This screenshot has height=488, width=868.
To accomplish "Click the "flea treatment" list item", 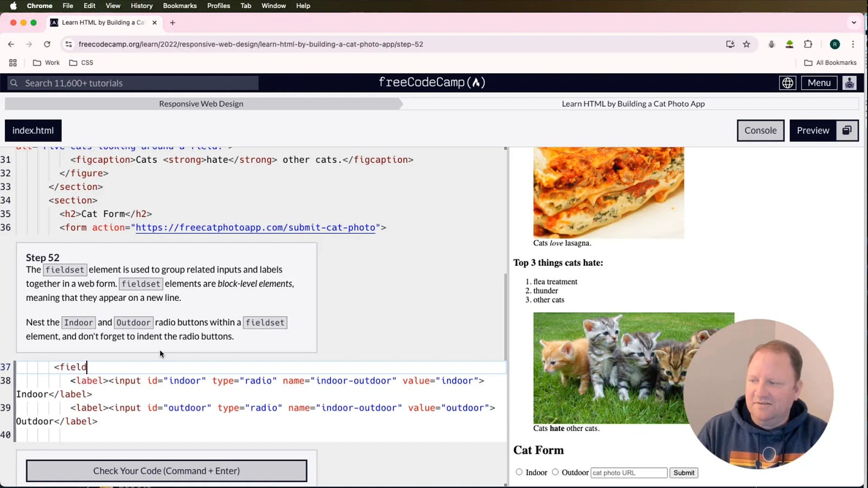I will [556, 281].
